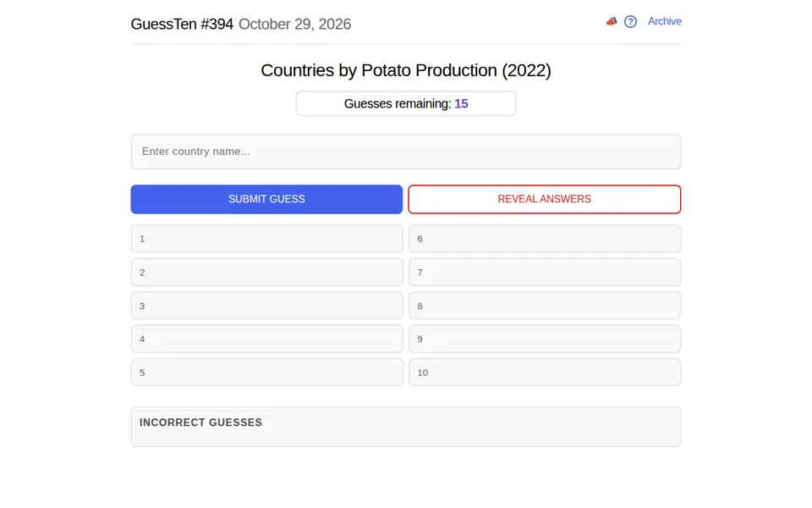Open the Archive link
Image resolution: width=812 pixels, height=508 pixels.
pos(665,21)
